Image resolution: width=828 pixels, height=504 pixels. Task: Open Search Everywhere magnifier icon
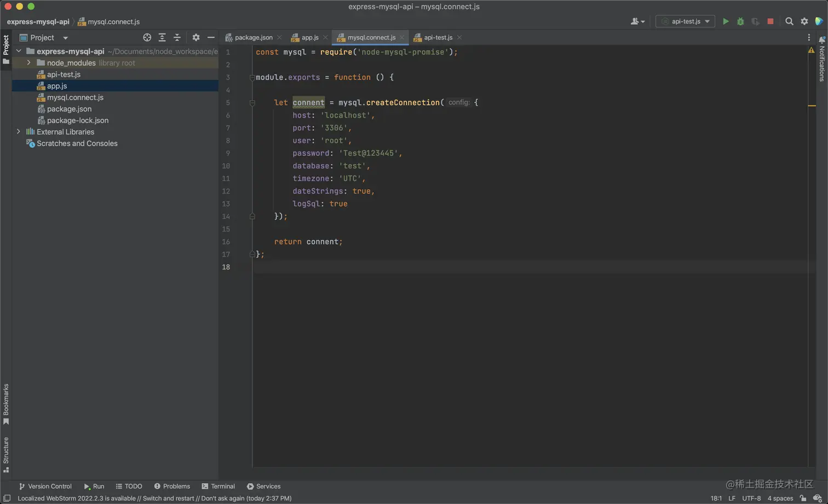point(789,21)
